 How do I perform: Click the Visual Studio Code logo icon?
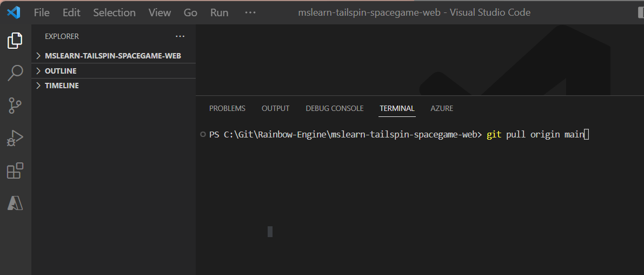pyautogui.click(x=14, y=13)
